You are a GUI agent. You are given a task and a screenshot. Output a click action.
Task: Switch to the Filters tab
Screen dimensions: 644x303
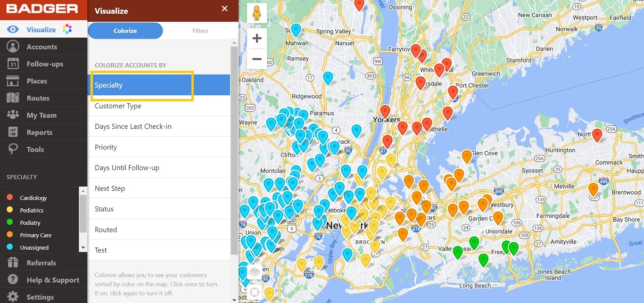point(200,31)
